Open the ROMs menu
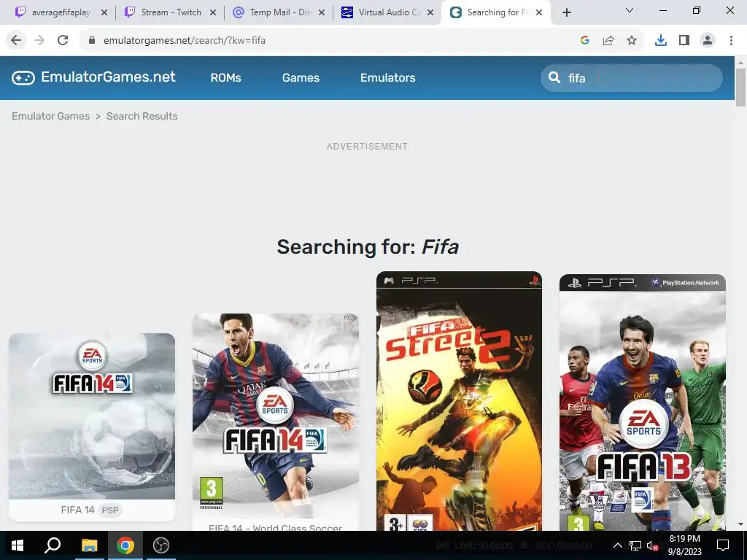Screen dimensions: 747x560 click(226, 77)
